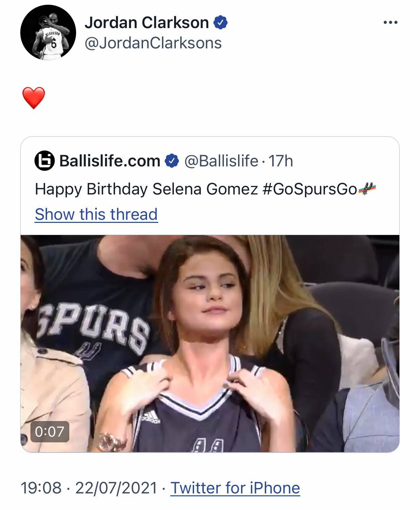
Task: Click the 22/07/2021 tweet date
Action: tap(116, 488)
